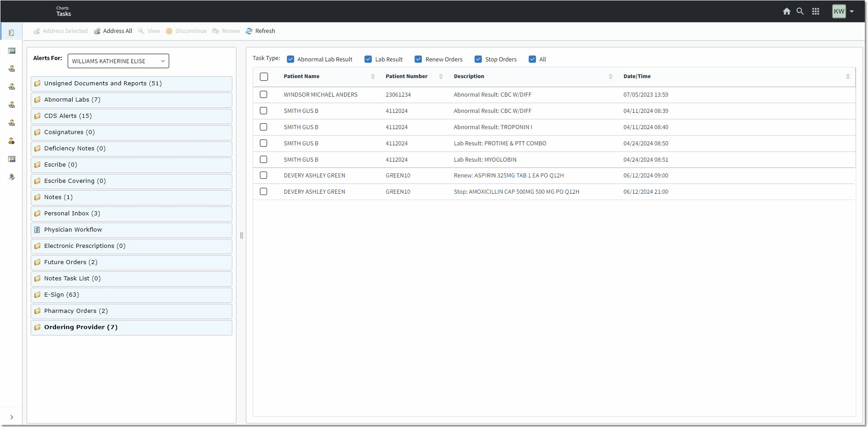The height and width of the screenshot is (428, 868).
Task: Go to the Home icon
Action: 786,11
